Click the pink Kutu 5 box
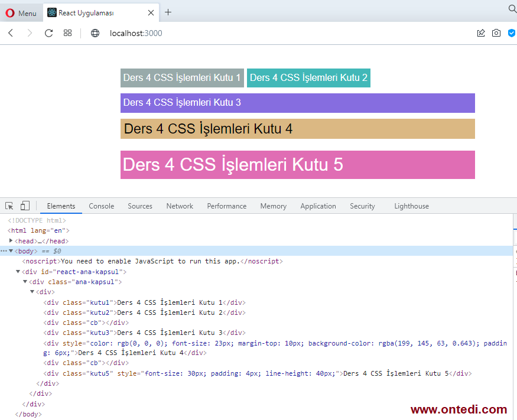This screenshot has width=517, height=420. coord(297,164)
